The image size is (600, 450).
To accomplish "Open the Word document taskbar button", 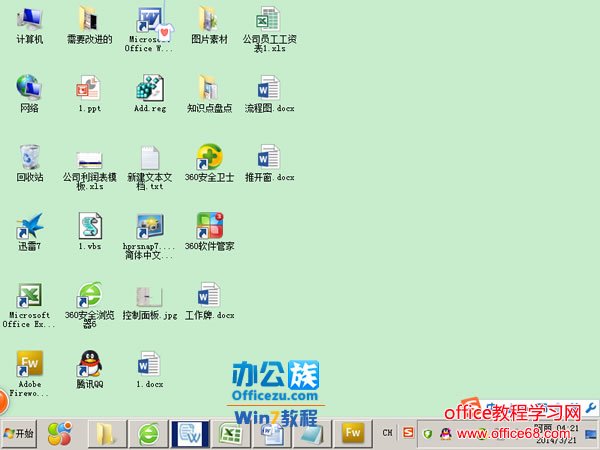I will 272,434.
